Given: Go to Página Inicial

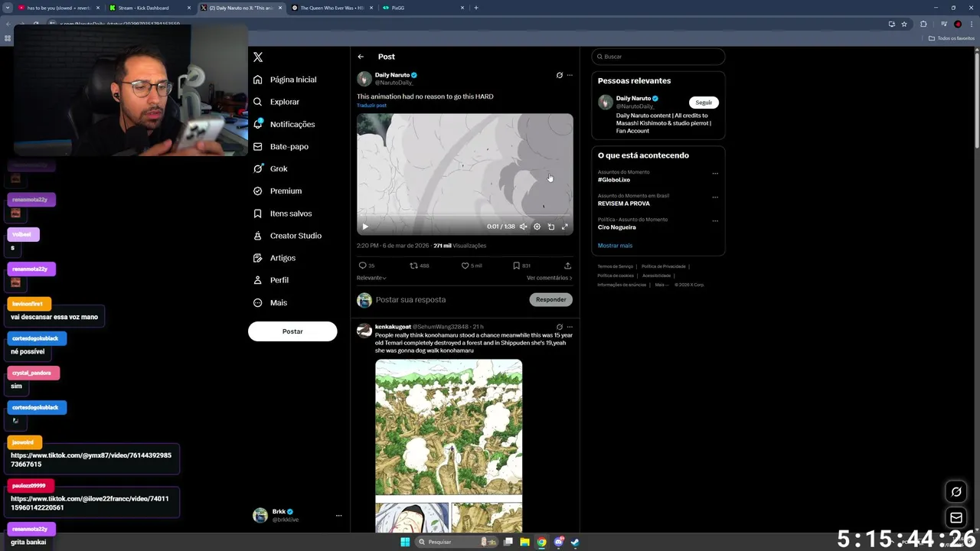Looking at the screenshot, I should 285,80.
